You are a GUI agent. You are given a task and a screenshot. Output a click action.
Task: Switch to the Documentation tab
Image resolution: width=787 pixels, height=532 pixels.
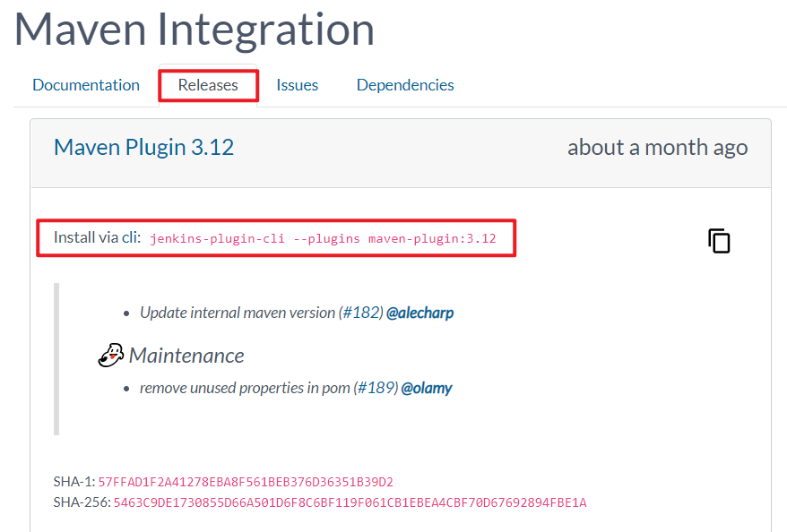[86, 85]
